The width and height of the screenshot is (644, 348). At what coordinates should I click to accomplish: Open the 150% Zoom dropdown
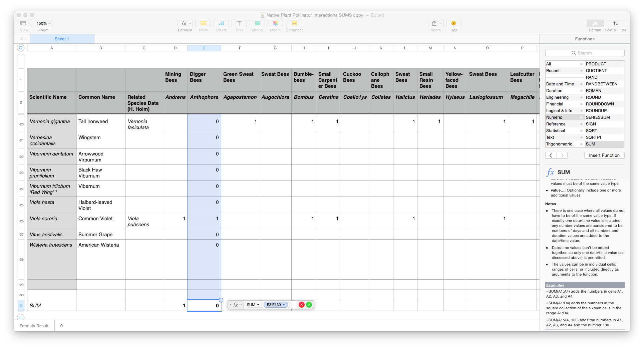(x=43, y=23)
